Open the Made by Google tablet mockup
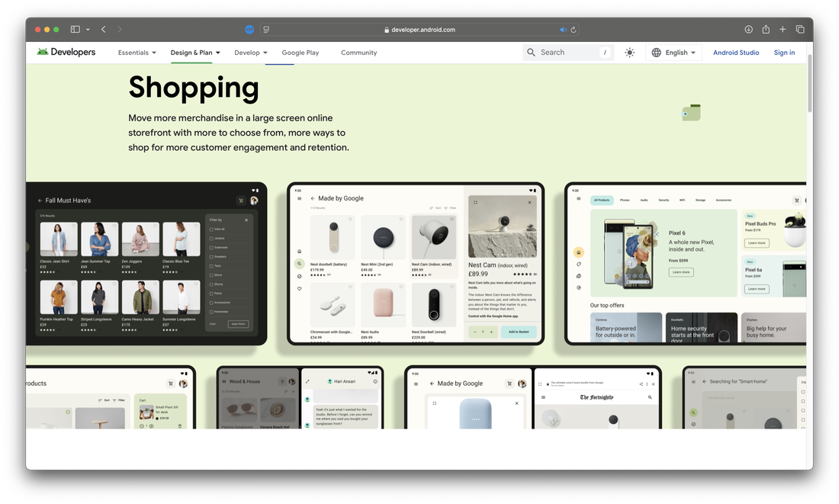Image resolution: width=839 pixels, height=504 pixels. point(416,263)
